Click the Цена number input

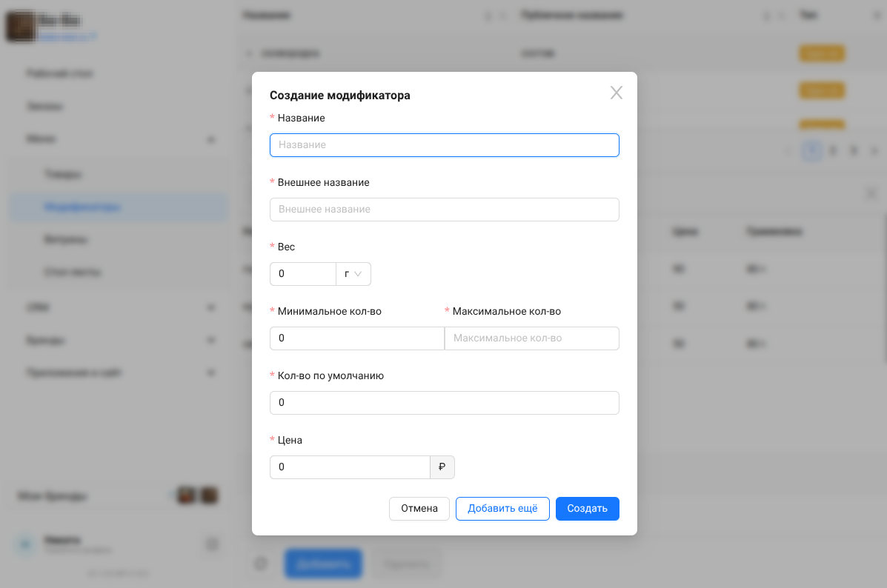350,467
